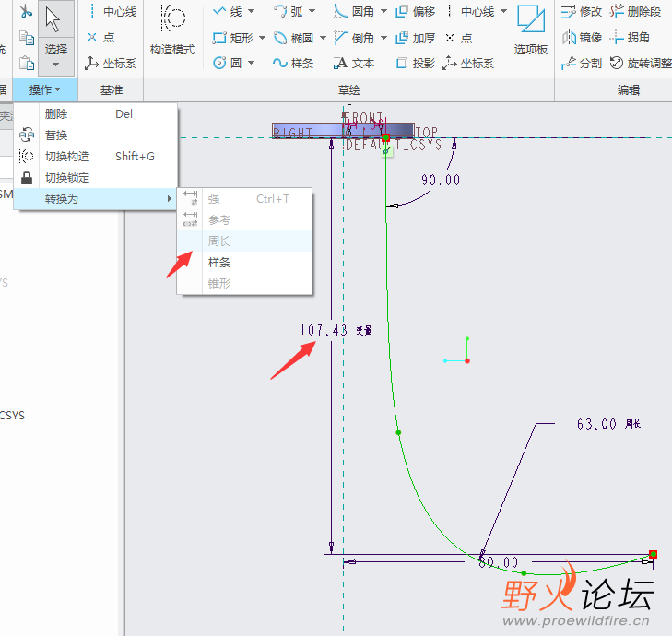Select the Offset tool (偏移)
The width and height of the screenshot is (672, 636).
pos(415,12)
